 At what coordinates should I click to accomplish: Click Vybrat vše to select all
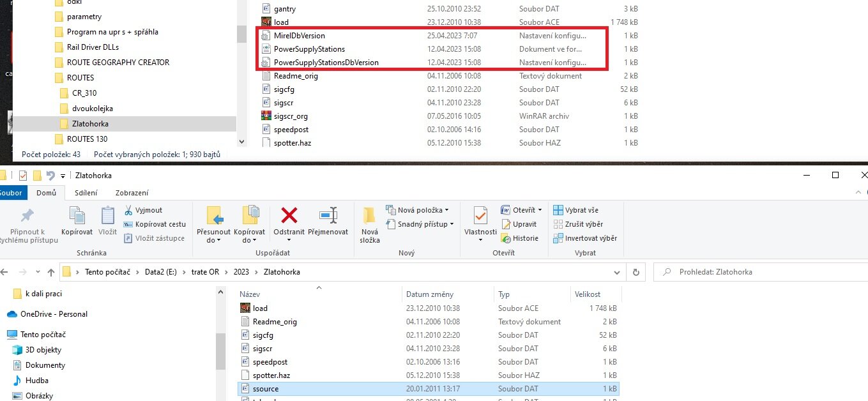tap(575, 210)
